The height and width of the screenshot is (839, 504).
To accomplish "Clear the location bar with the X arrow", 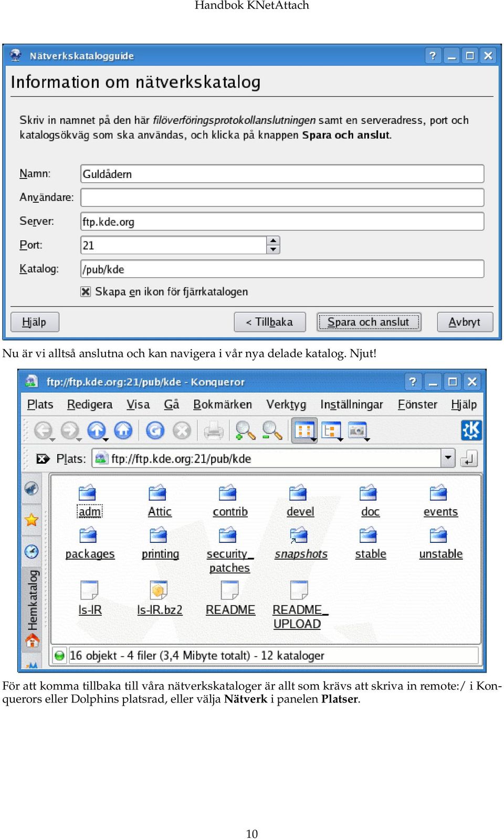I will [43, 459].
